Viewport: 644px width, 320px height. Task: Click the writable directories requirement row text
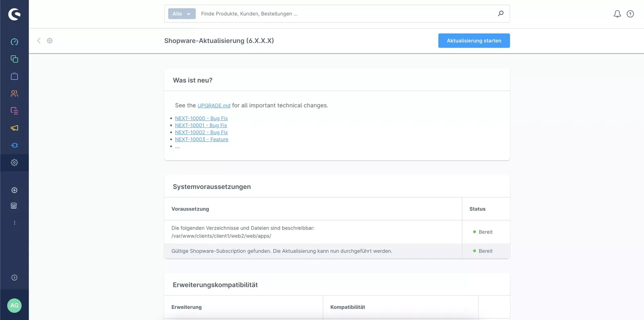(243, 232)
